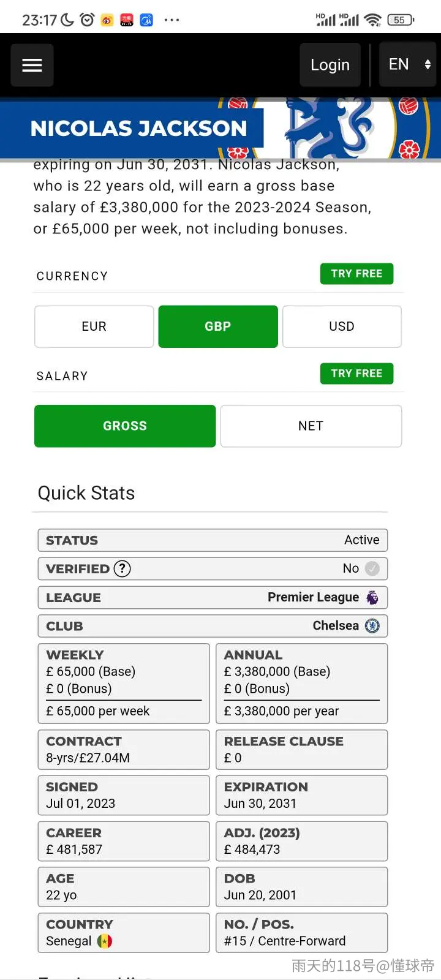Click the Nicolas Jackson name header
The height and width of the screenshot is (980, 441).
[138, 129]
